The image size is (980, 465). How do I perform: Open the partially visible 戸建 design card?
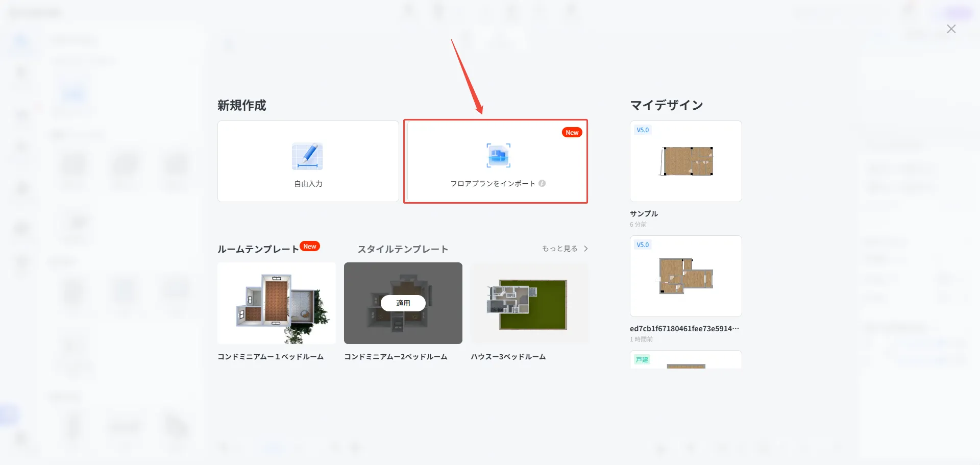tap(686, 360)
